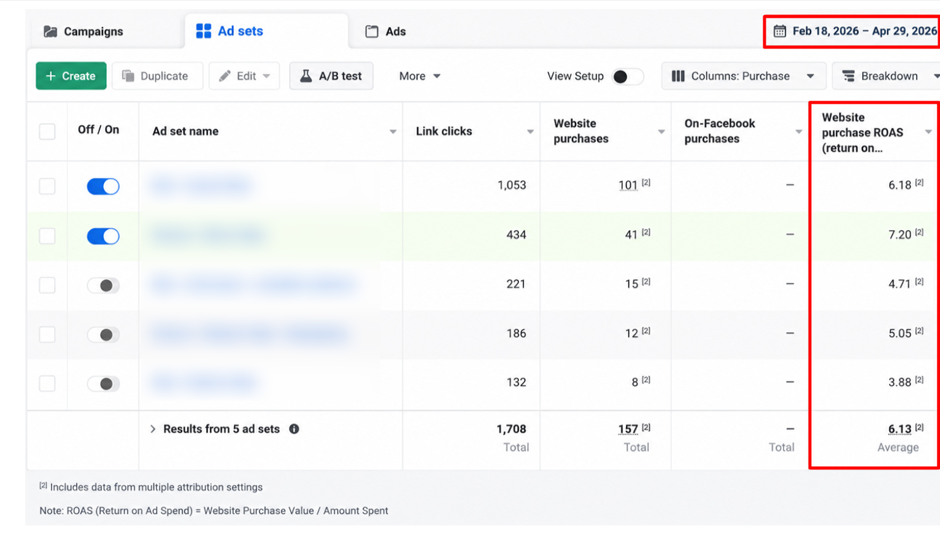Click the green Create button
The width and height of the screenshot is (940, 560).
pyautogui.click(x=71, y=76)
